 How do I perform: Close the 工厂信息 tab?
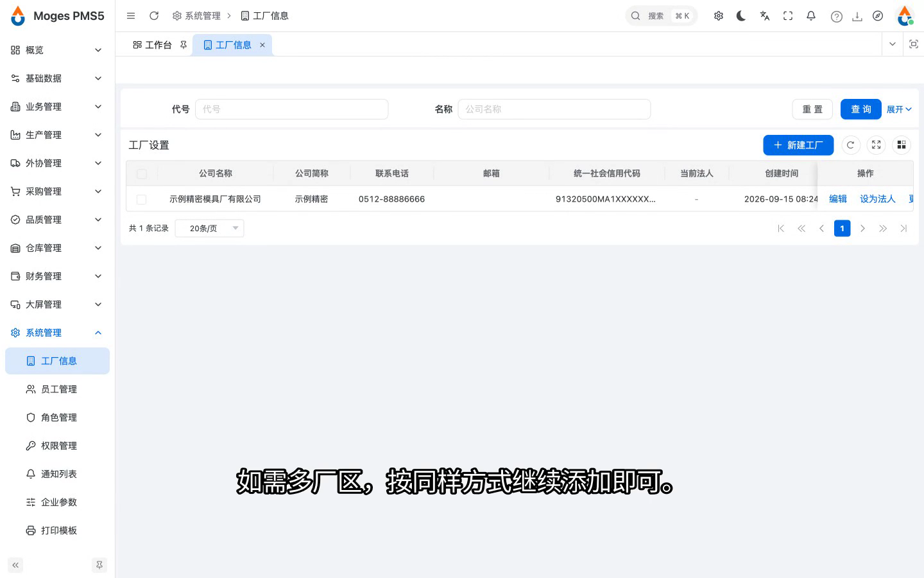click(x=262, y=45)
